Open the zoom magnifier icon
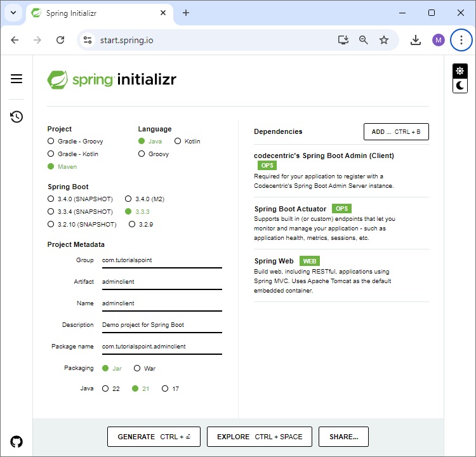 click(x=364, y=40)
